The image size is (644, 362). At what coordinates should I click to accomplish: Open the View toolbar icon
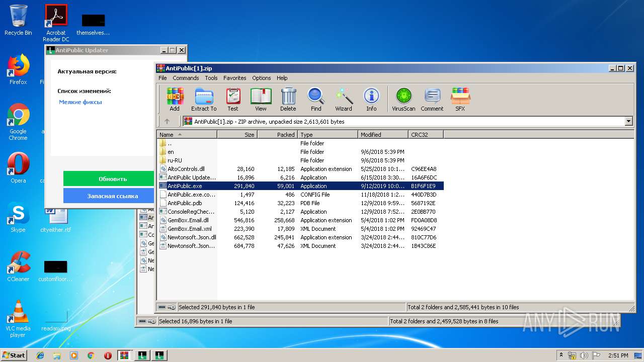(x=261, y=99)
